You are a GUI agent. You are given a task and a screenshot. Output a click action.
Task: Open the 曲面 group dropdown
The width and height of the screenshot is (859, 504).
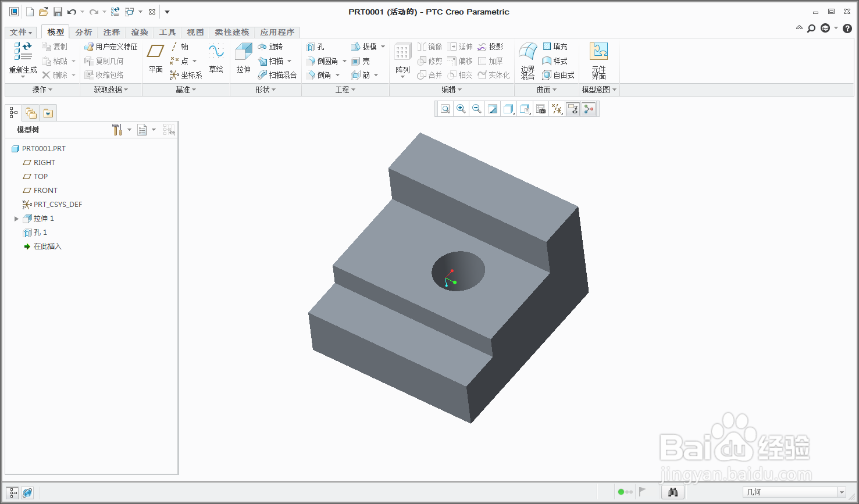tap(547, 90)
